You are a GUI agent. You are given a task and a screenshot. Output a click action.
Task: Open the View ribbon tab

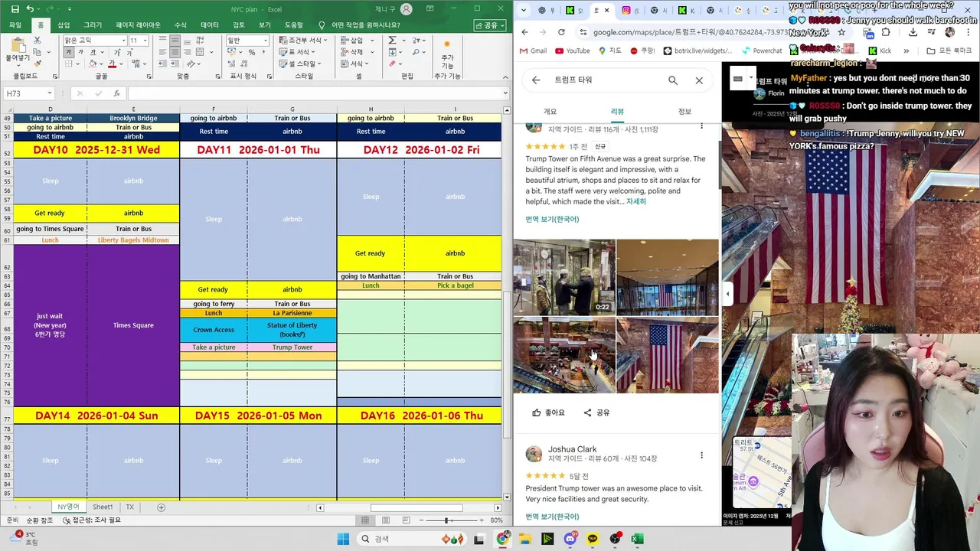265,24
